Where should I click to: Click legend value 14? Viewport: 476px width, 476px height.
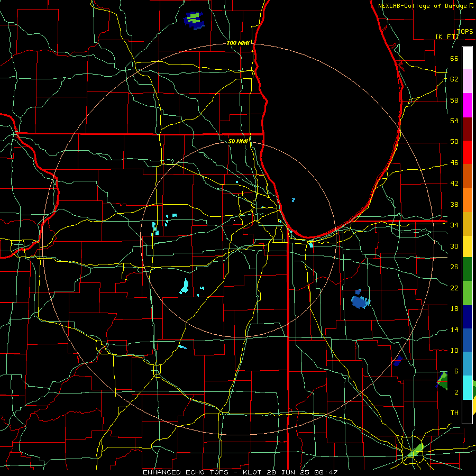(454, 329)
